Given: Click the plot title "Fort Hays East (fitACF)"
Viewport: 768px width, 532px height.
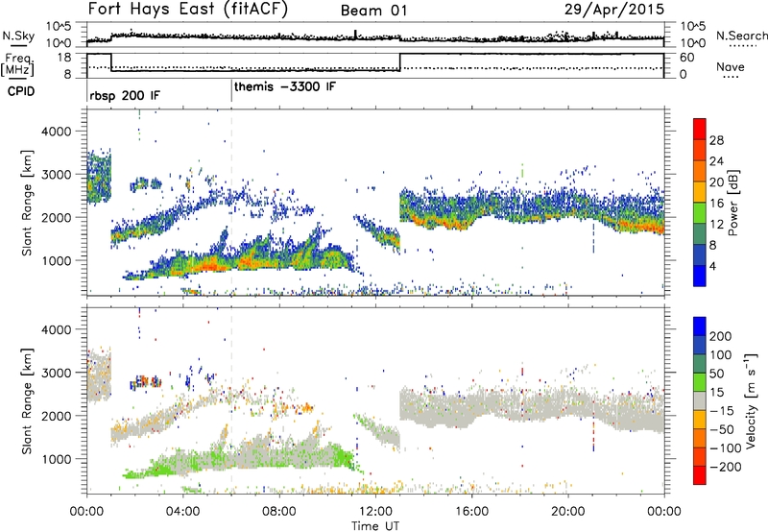Looking at the screenshot, I should click(x=188, y=10).
